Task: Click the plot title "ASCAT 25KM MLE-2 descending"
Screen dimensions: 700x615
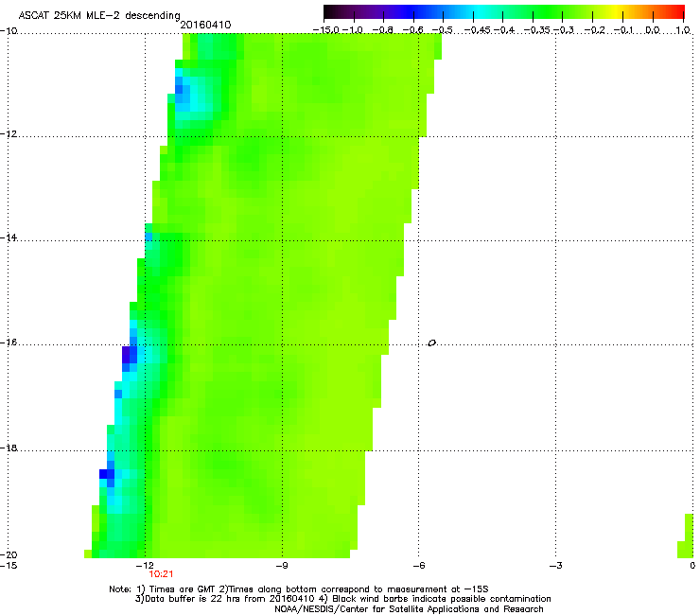Action: coord(99,15)
